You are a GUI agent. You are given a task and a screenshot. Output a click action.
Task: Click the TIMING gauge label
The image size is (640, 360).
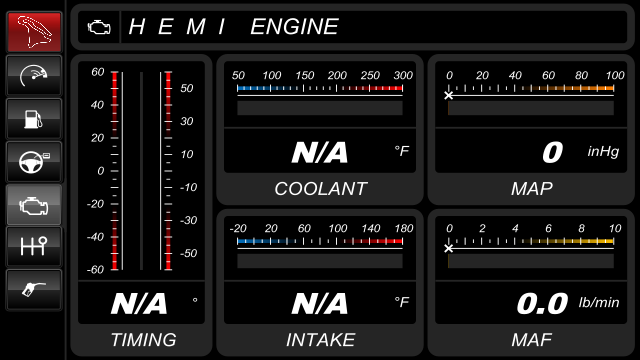(x=143, y=340)
